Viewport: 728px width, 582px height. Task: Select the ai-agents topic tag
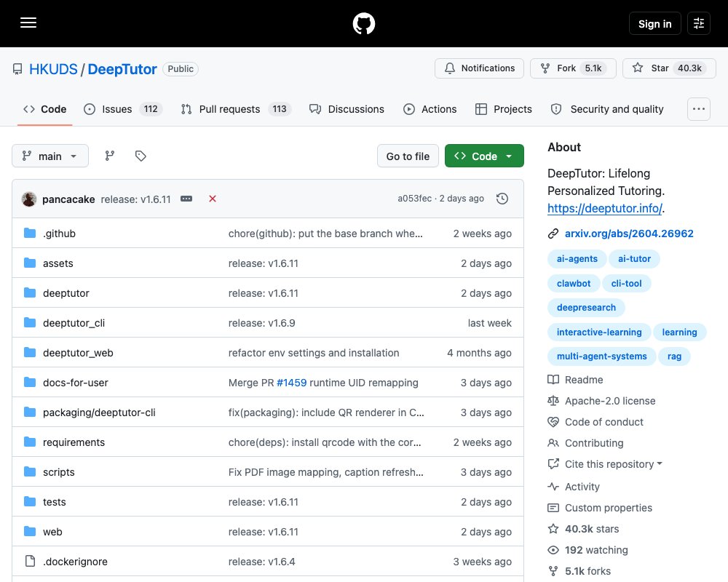577,259
